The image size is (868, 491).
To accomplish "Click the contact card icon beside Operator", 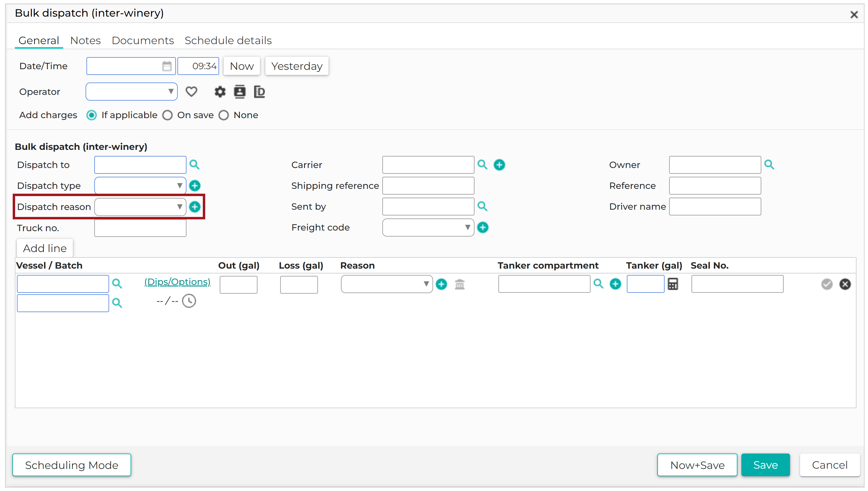I will coord(239,92).
